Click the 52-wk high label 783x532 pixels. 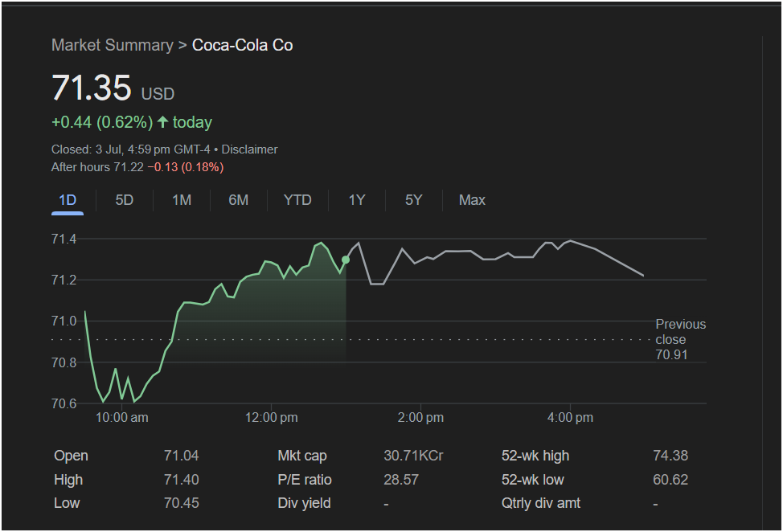(x=535, y=456)
